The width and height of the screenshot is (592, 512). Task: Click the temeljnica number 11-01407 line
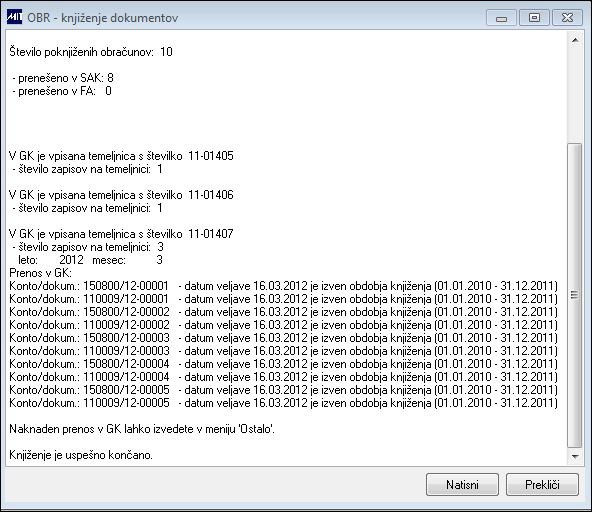pyautogui.click(x=121, y=234)
